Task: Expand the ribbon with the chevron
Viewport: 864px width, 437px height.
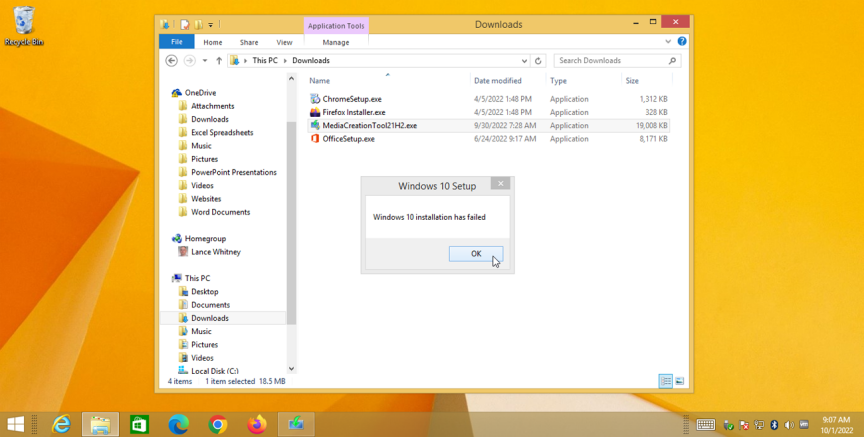Action: click(668, 41)
